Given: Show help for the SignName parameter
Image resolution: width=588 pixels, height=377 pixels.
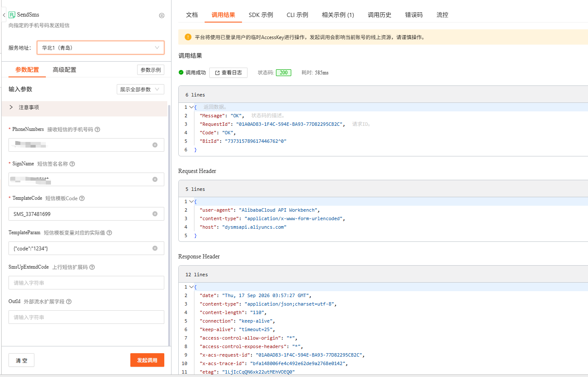Looking at the screenshot, I should point(72,164).
